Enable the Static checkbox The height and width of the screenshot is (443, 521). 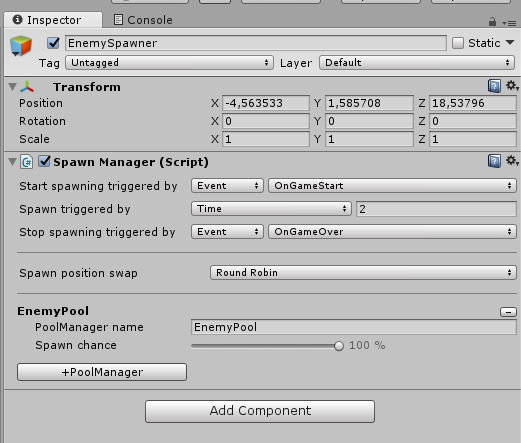[458, 43]
